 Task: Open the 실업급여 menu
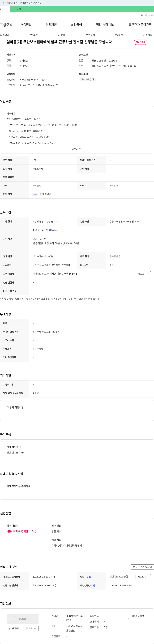76,25
